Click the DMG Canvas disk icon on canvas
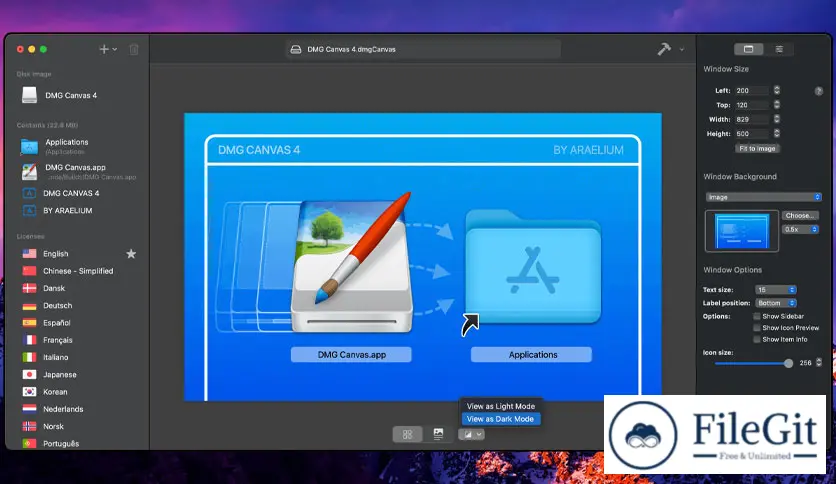Image resolution: width=836 pixels, height=484 pixels. coord(352,264)
